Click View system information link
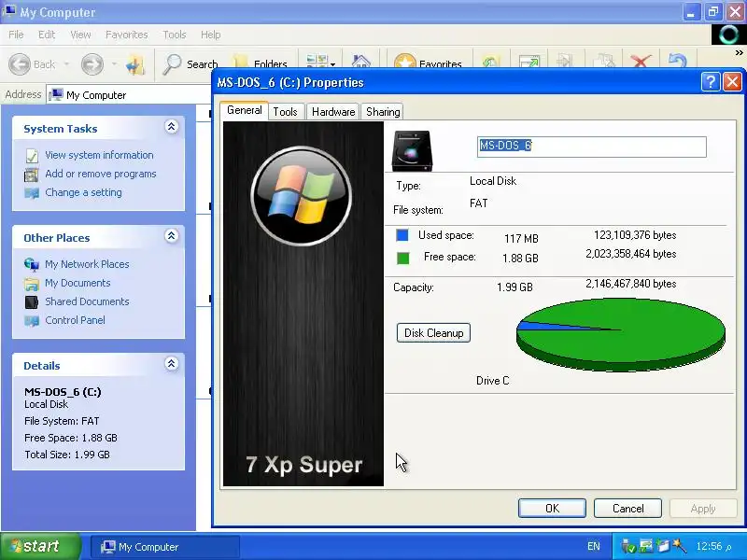 coord(99,155)
